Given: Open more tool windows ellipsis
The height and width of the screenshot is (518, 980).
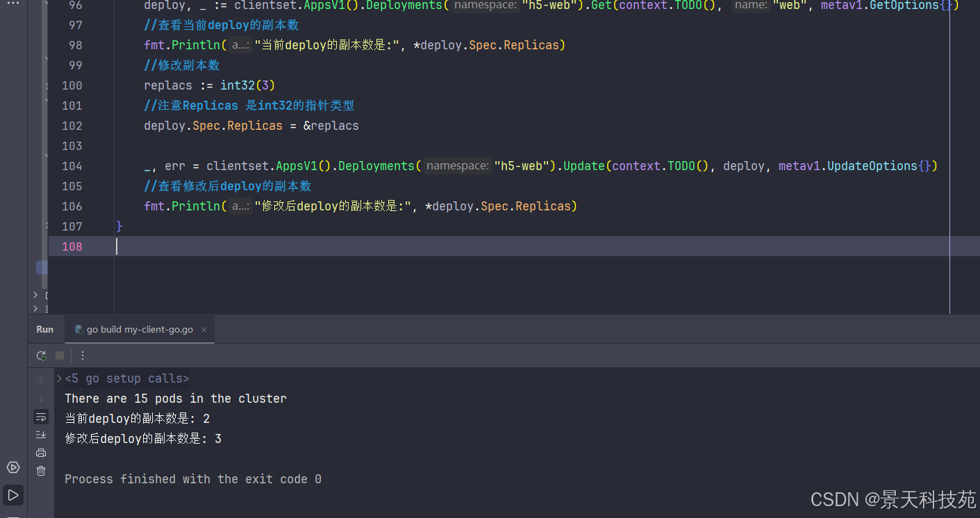Looking at the screenshot, I should click(x=13, y=4).
